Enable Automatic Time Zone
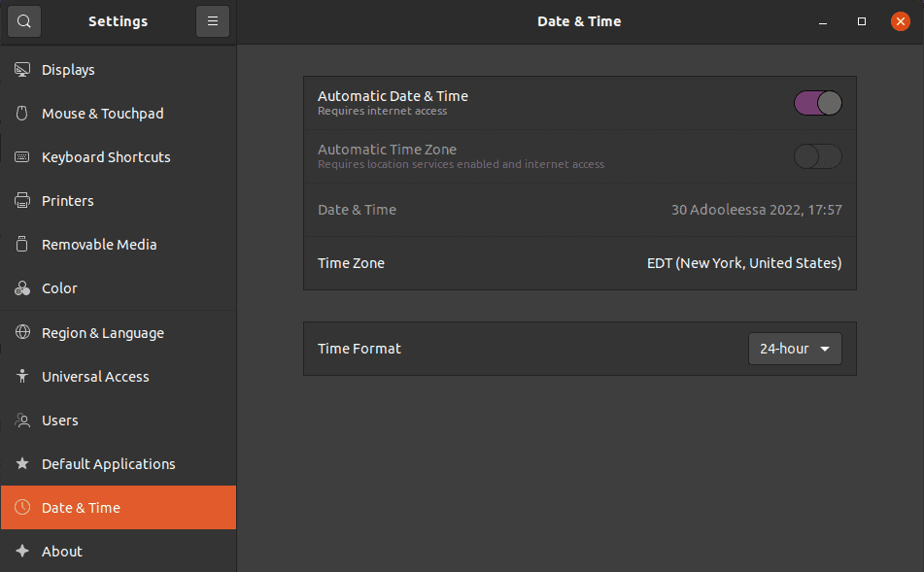The image size is (924, 572). pos(817,156)
